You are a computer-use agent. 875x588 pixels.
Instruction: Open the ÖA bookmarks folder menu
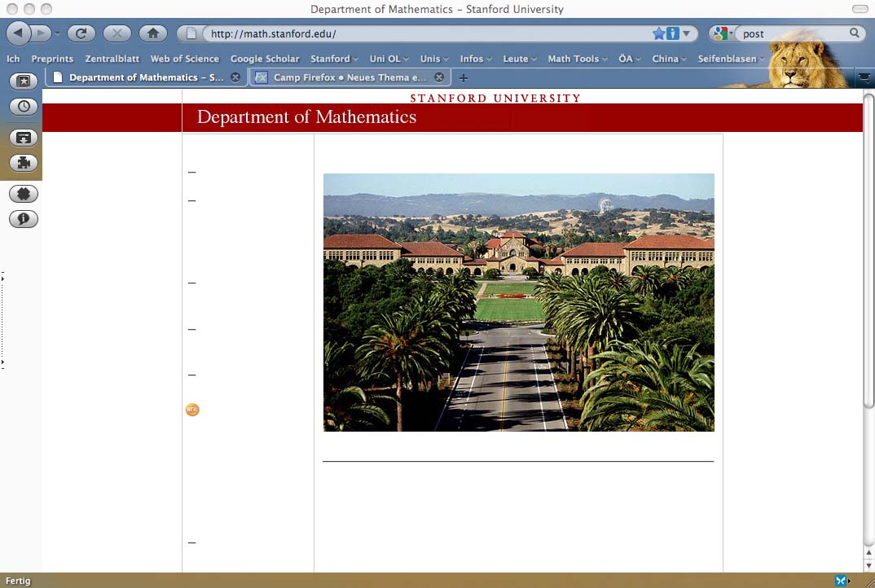click(630, 59)
